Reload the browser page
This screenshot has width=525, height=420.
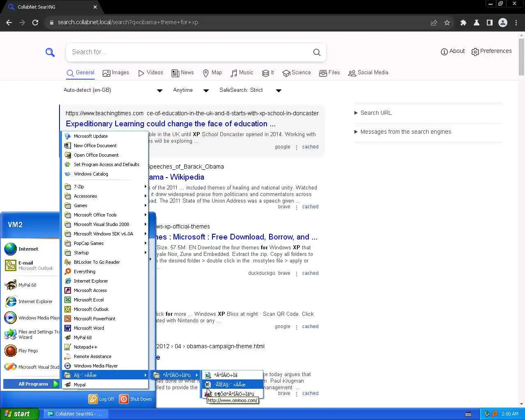point(35,23)
